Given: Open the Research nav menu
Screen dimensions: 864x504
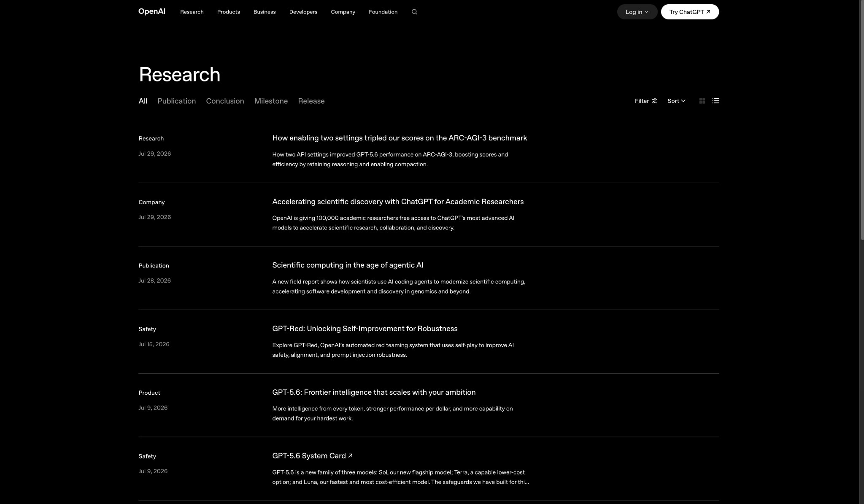Looking at the screenshot, I should point(192,12).
